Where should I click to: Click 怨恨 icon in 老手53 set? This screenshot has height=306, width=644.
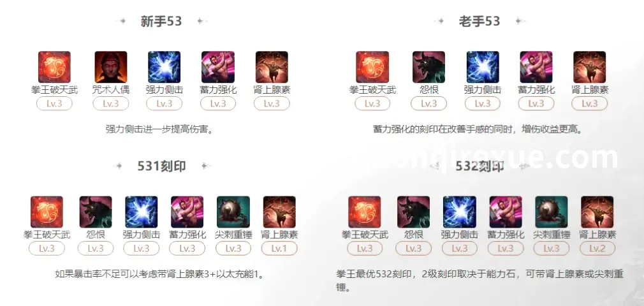pos(428,68)
